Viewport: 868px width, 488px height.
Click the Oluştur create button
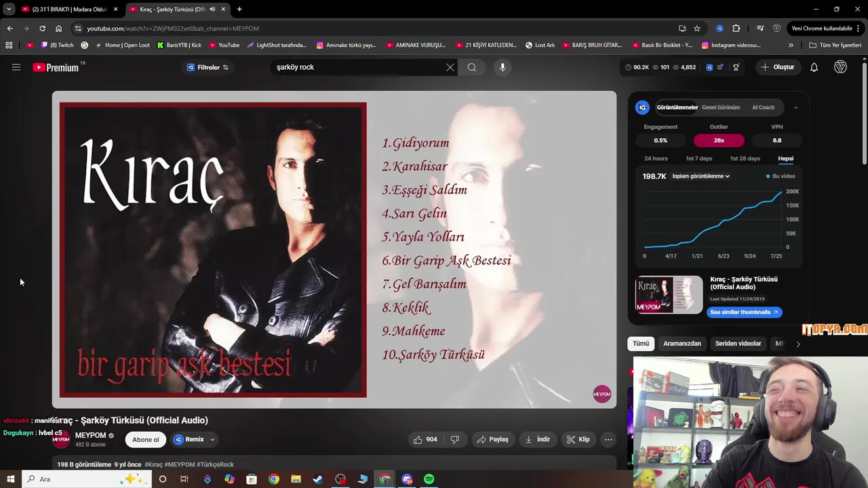pyautogui.click(x=777, y=67)
